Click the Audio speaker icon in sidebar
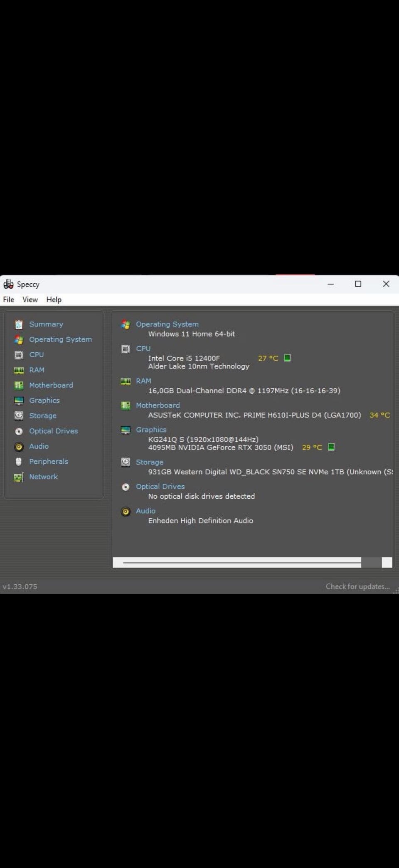The width and height of the screenshot is (399, 868). click(19, 447)
